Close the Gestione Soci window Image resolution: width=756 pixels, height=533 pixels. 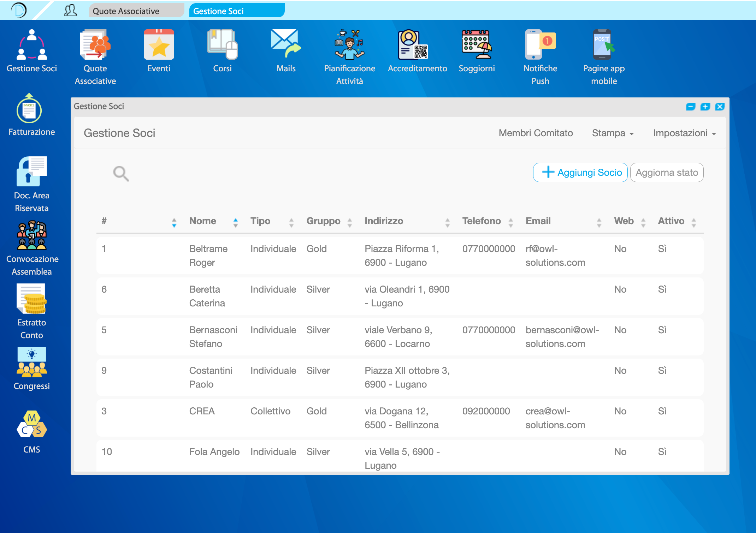click(x=720, y=107)
